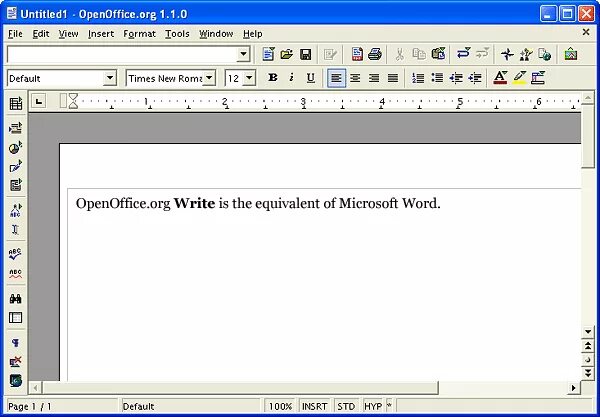Open the Times New Roman font dropdown
Viewport: 600px width, 417px height.
coord(209,78)
